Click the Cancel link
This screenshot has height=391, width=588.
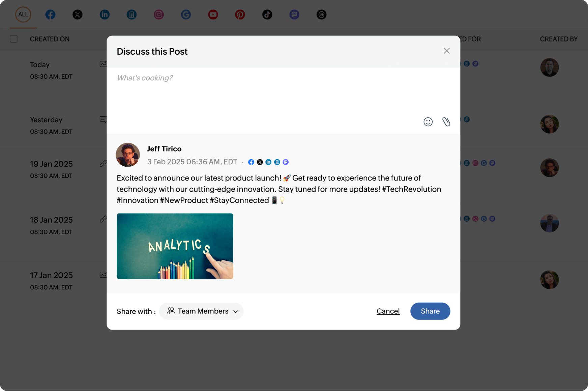click(388, 311)
